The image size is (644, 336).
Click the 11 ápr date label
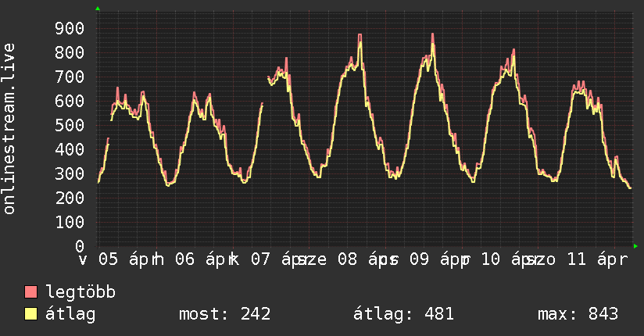[596, 259]
